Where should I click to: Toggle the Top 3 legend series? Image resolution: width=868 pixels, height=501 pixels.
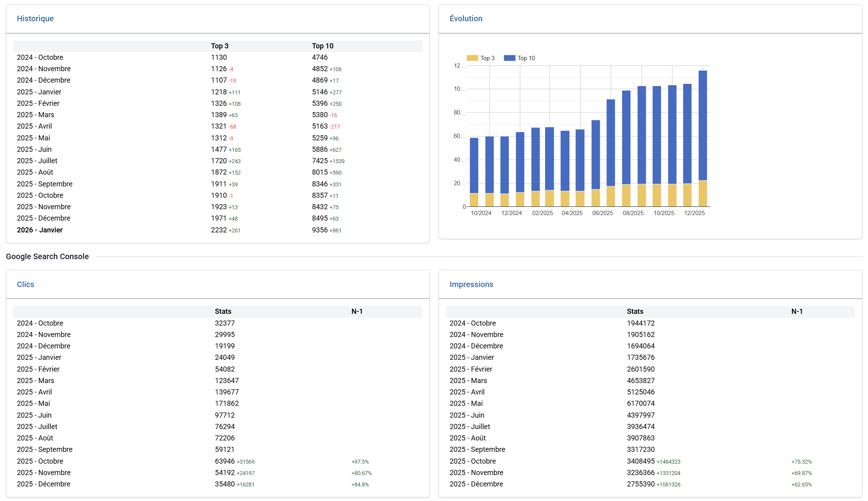(487, 58)
